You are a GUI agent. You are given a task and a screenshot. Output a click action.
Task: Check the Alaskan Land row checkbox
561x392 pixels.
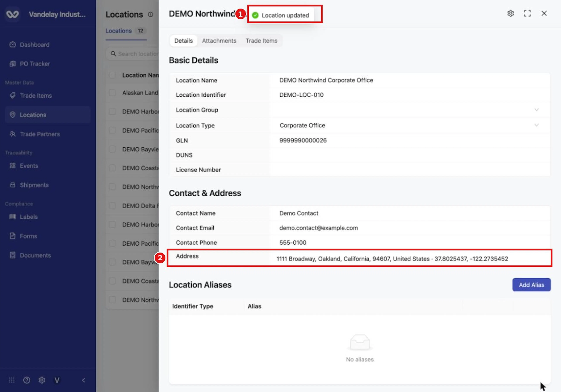pos(112,93)
